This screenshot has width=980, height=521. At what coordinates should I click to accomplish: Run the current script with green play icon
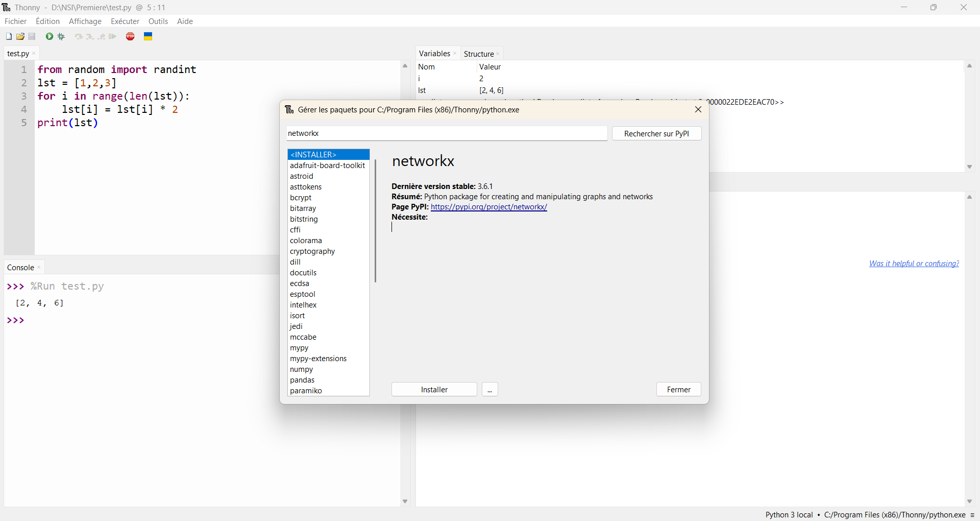click(50, 36)
